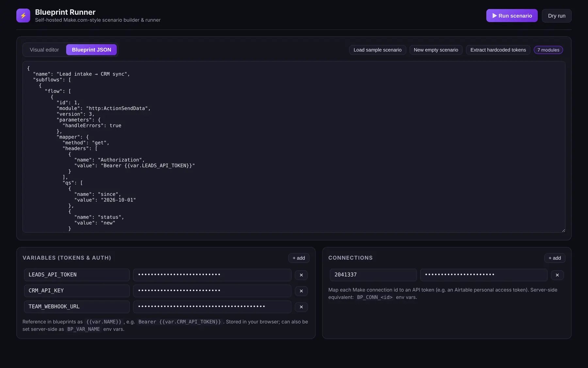The width and height of the screenshot is (588, 368).
Task: Click the "http:ActionSendData" module line
Action: (104, 108)
